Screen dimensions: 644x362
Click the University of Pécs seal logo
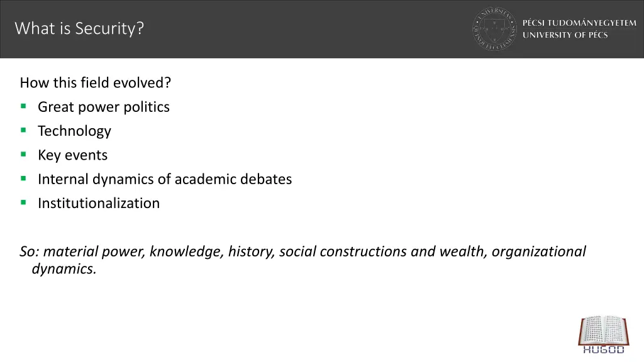point(494,29)
